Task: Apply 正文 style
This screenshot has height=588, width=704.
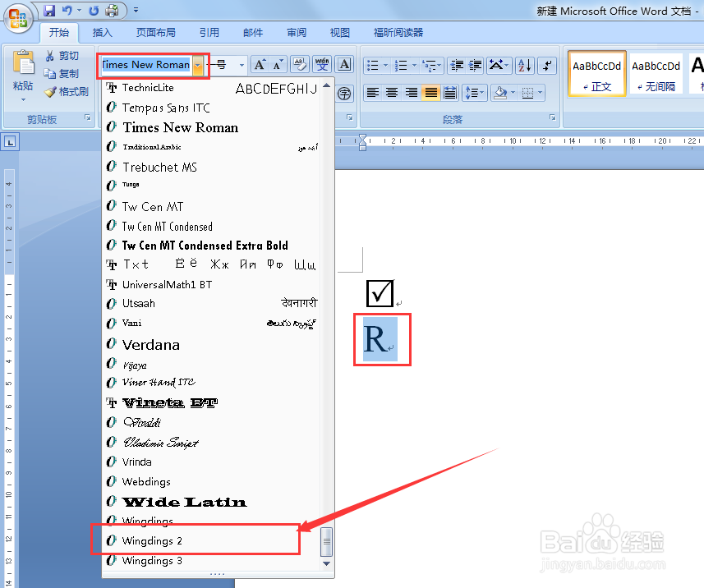Action: coord(596,74)
